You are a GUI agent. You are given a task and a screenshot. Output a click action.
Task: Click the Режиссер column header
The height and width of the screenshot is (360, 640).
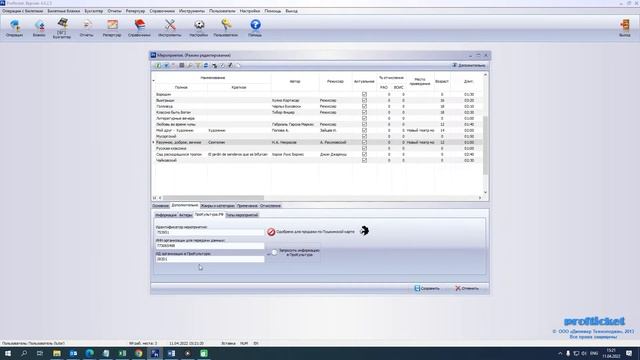(335, 82)
